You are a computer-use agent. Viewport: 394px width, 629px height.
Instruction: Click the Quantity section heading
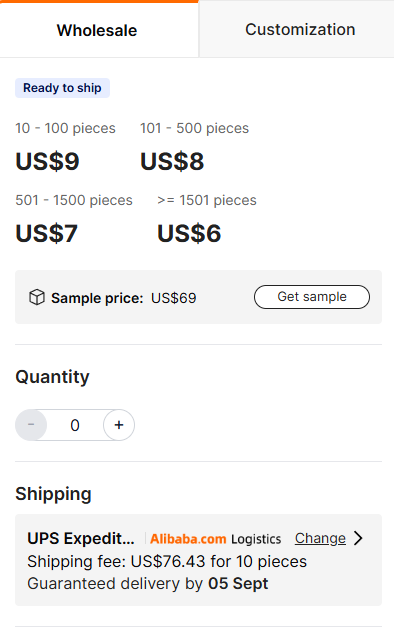(x=52, y=377)
